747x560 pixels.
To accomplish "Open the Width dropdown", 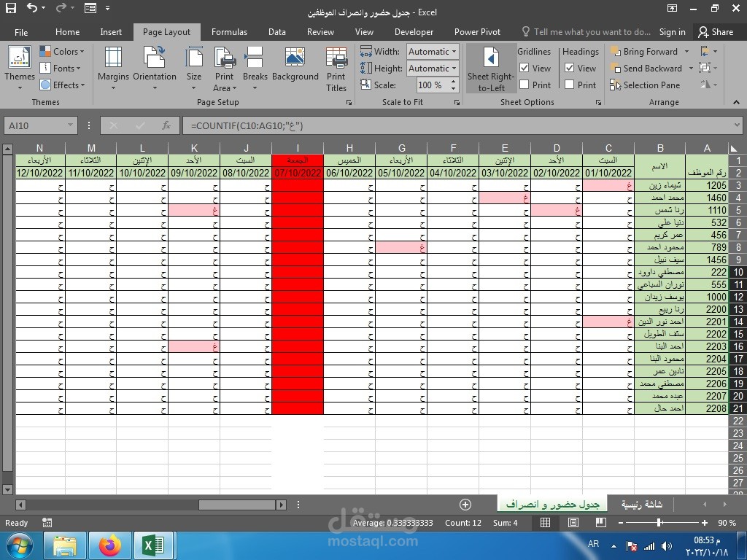I will pyautogui.click(x=454, y=52).
